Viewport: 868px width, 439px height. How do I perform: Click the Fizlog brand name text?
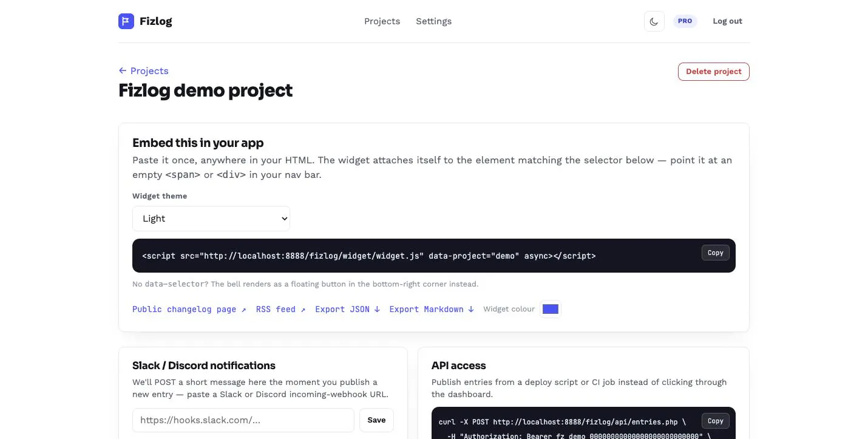click(x=156, y=21)
